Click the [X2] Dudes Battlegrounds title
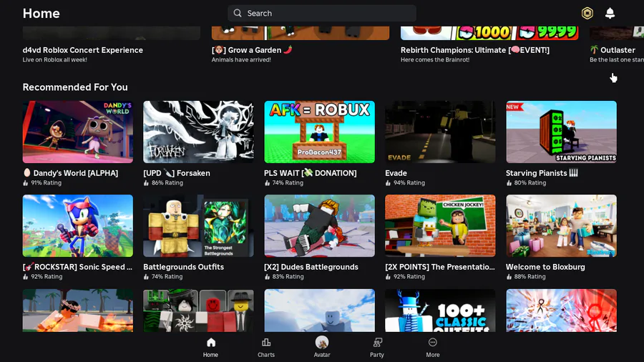This screenshot has height=362, width=644. pos(311,267)
